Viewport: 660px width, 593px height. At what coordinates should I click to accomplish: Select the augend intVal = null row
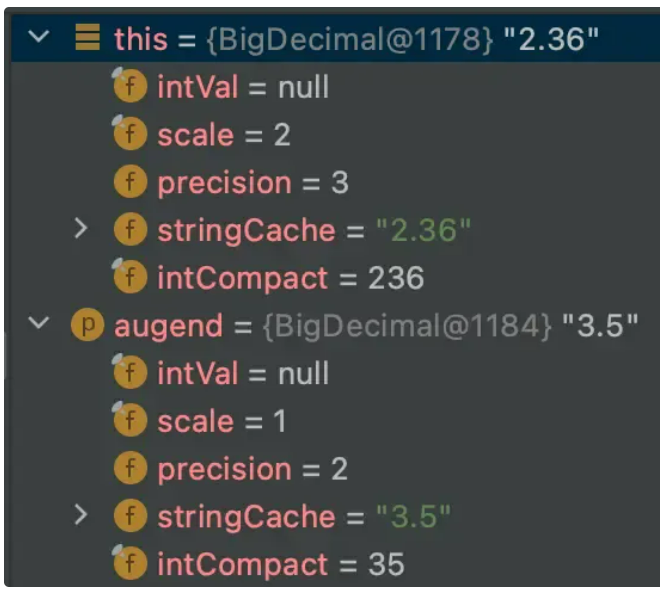(x=335, y=373)
